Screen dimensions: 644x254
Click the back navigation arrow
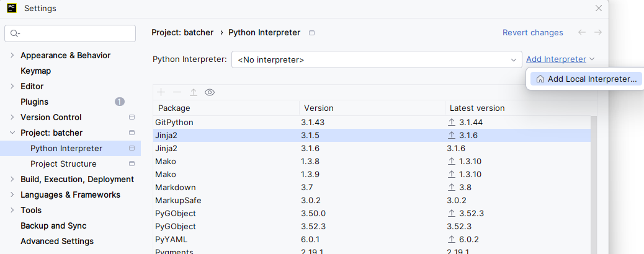coord(581,32)
